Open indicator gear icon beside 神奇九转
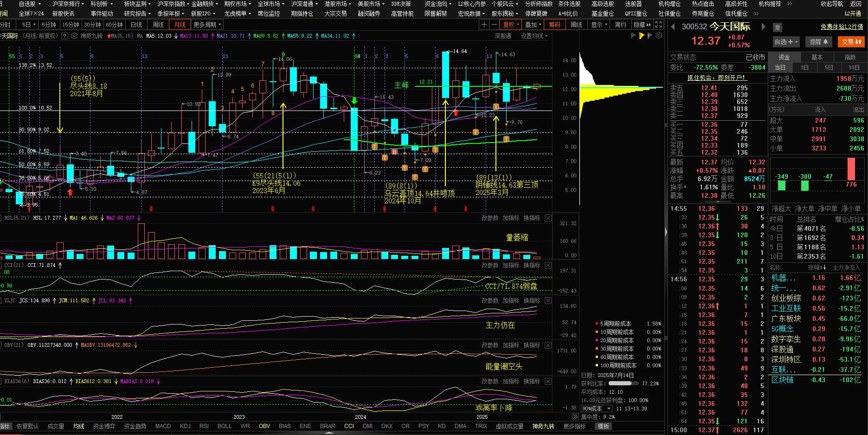 tap(74, 36)
